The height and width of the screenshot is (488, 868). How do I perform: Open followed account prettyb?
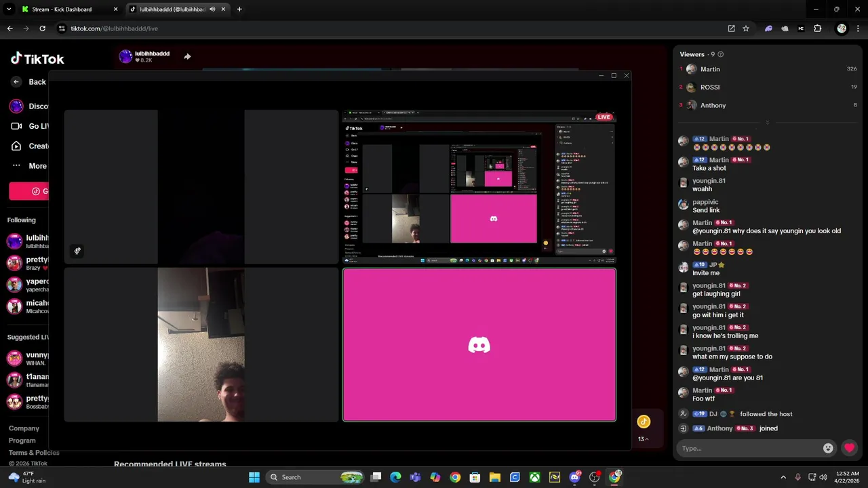tap(28, 263)
